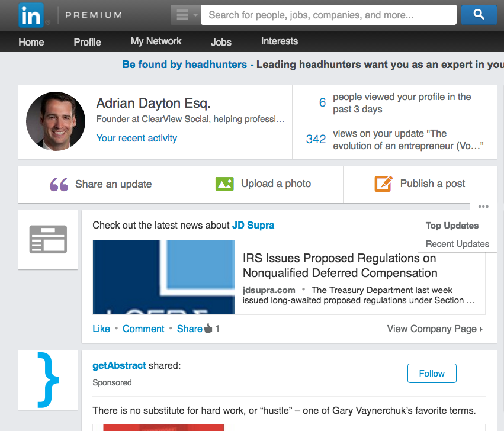Open the getAbstract company link

click(119, 365)
